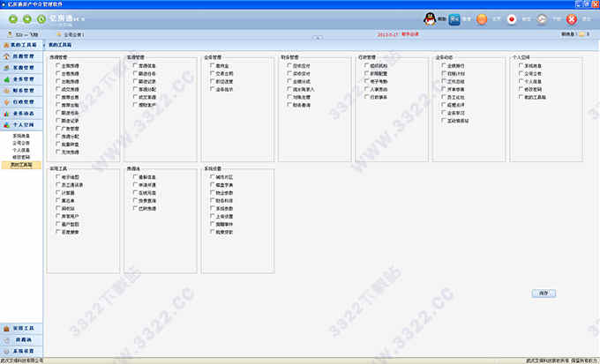The height and width of the screenshot is (364, 600).
Task: Expand the 系统设置 section at sidebar bottom
Action: [21, 351]
